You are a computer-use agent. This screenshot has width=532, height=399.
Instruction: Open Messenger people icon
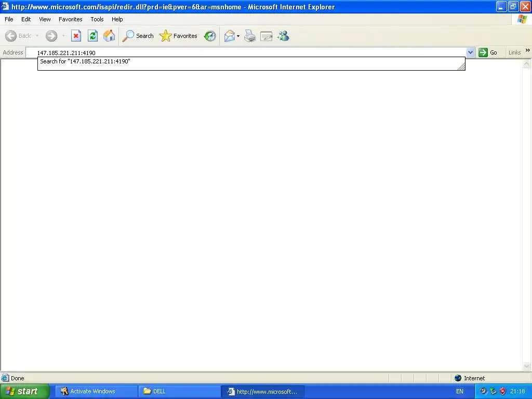pyautogui.click(x=283, y=36)
